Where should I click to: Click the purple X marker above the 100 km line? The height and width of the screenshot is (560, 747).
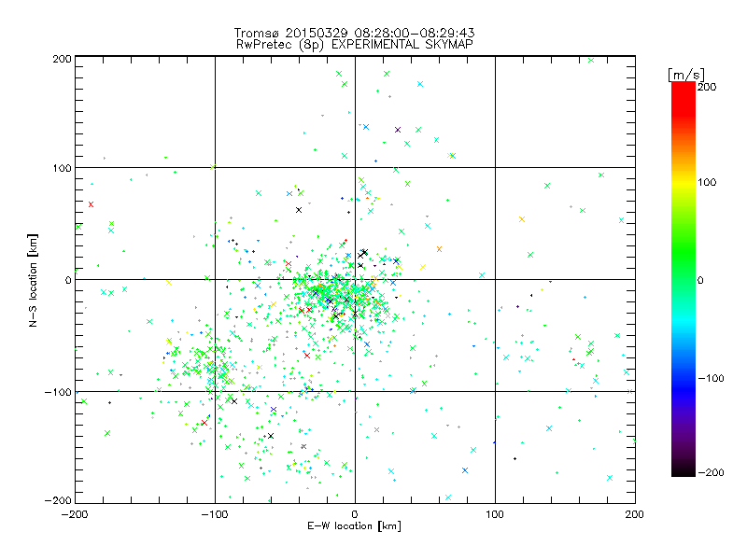[x=398, y=130]
